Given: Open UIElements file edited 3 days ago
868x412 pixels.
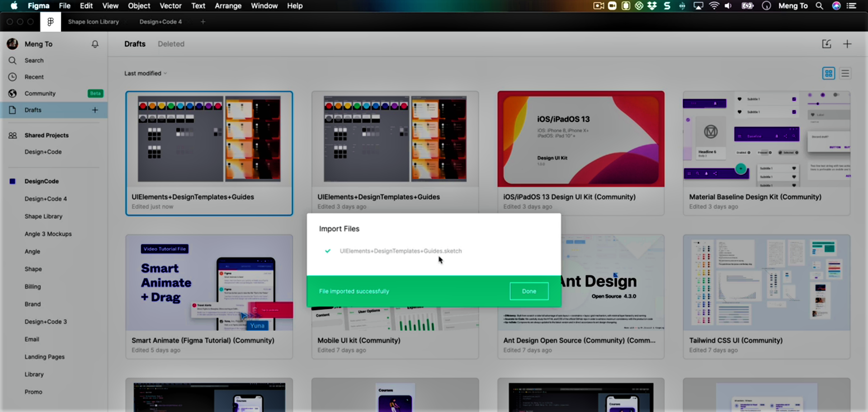Looking at the screenshot, I should coord(395,152).
